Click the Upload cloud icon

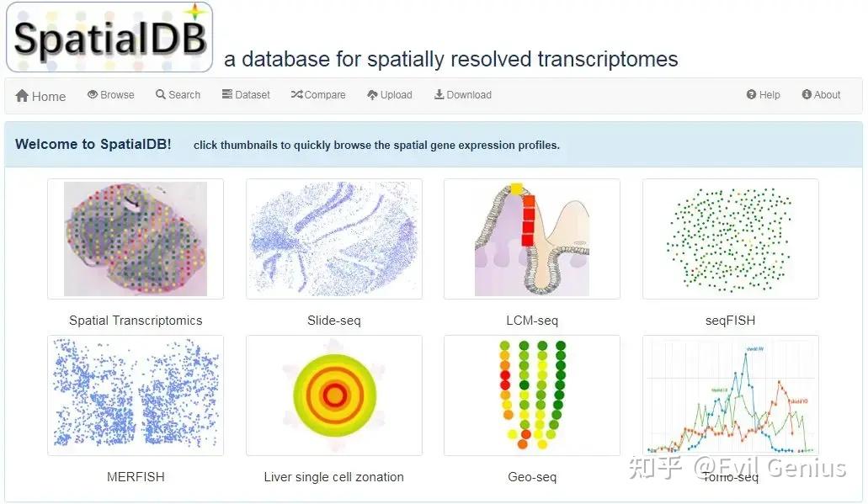point(372,95)
